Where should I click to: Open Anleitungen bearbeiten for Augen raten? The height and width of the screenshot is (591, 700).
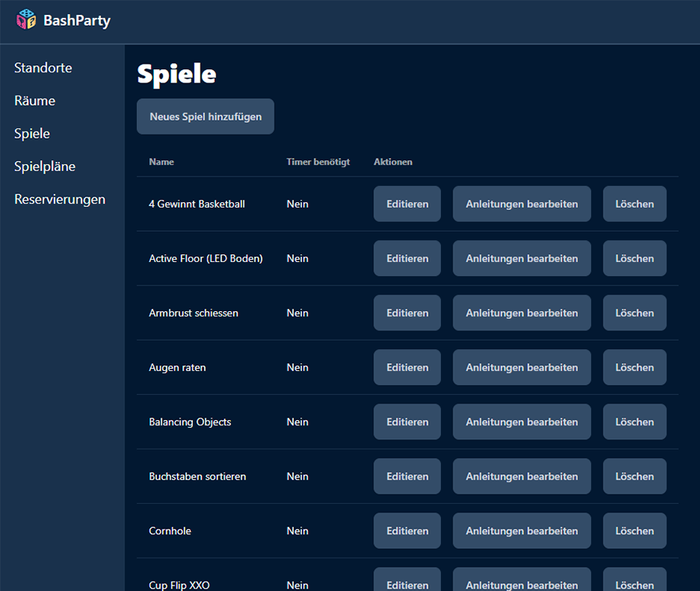tap(521, 367)
